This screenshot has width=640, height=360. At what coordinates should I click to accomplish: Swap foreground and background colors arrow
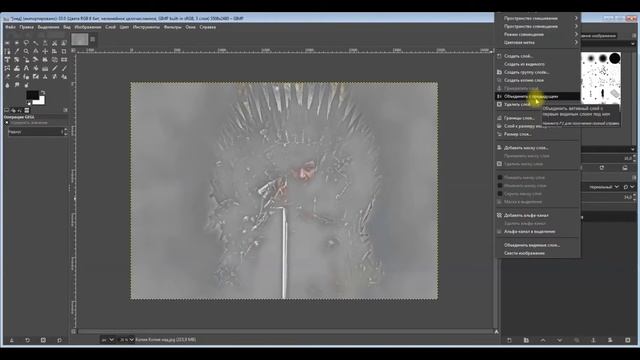point(43,92)
